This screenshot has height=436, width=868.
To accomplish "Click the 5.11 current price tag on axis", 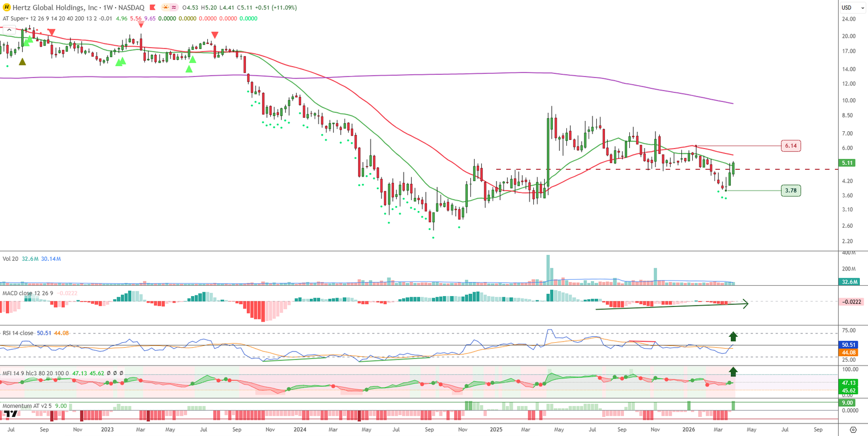I will pos(847,163).
